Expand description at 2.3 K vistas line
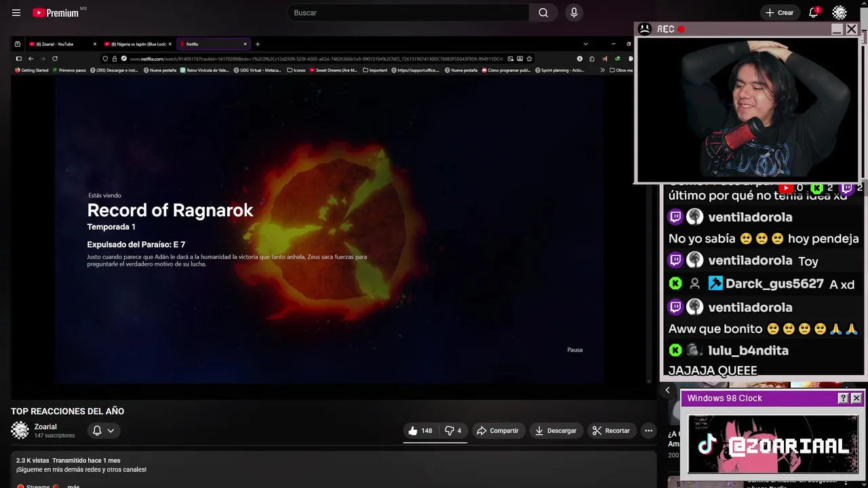The height and width of the screenshot is (488, 868). coord(68,460)
